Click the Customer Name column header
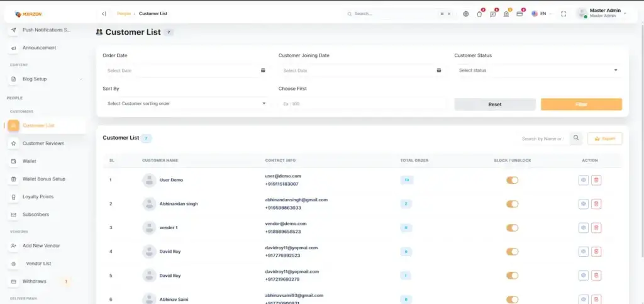644x304 pixels. pyautogui.click(x=160, y=160)
